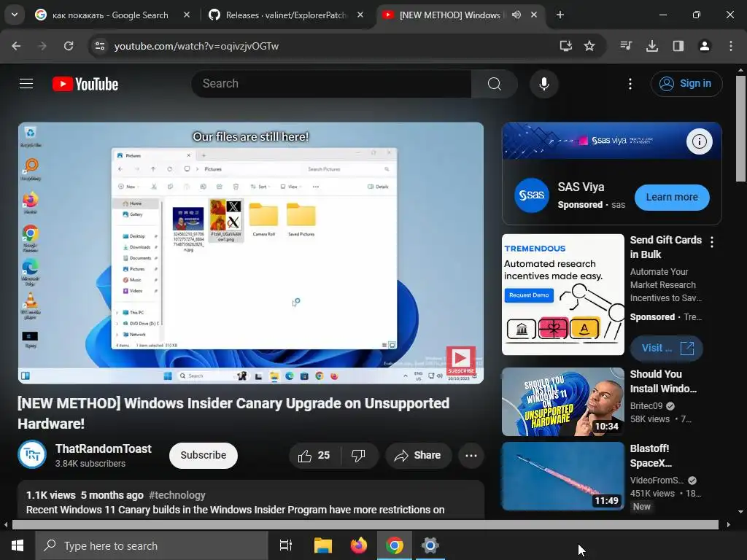Click the search magnifier button
The height and width of the screenshot is (560, 747).
(494, 84)
